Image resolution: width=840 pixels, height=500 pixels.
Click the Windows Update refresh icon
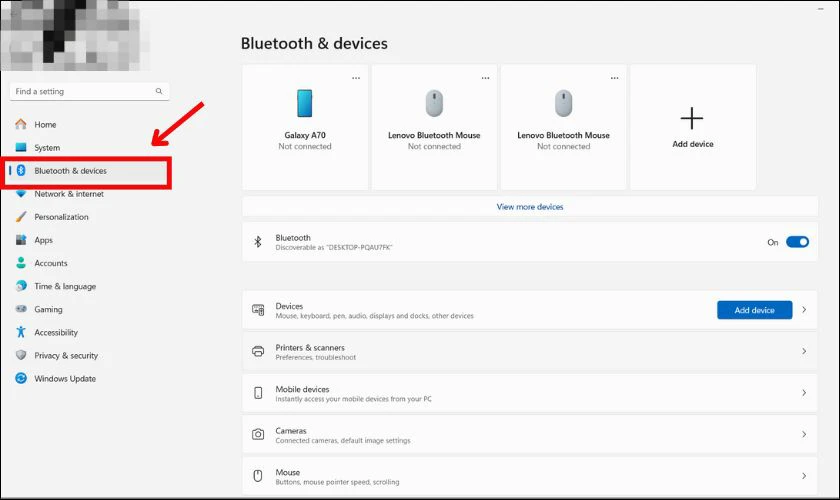[21, 378]
